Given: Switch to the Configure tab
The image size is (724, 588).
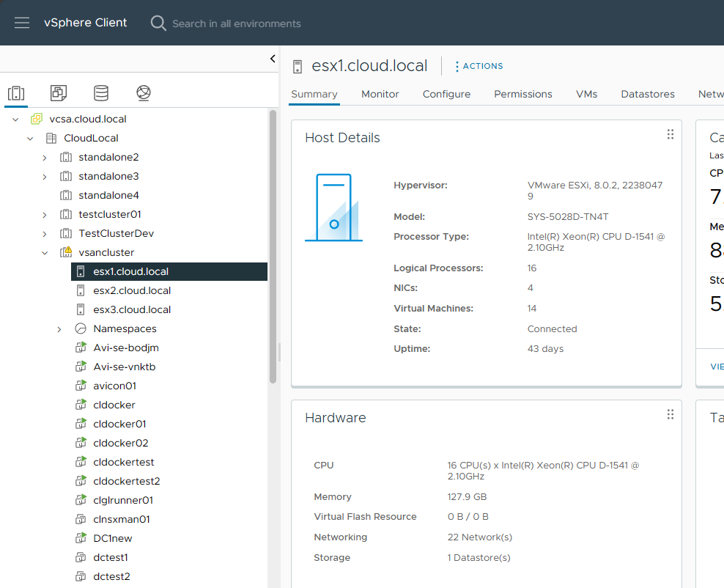Looking at the screenshot, I should click(x=446, y=94).
